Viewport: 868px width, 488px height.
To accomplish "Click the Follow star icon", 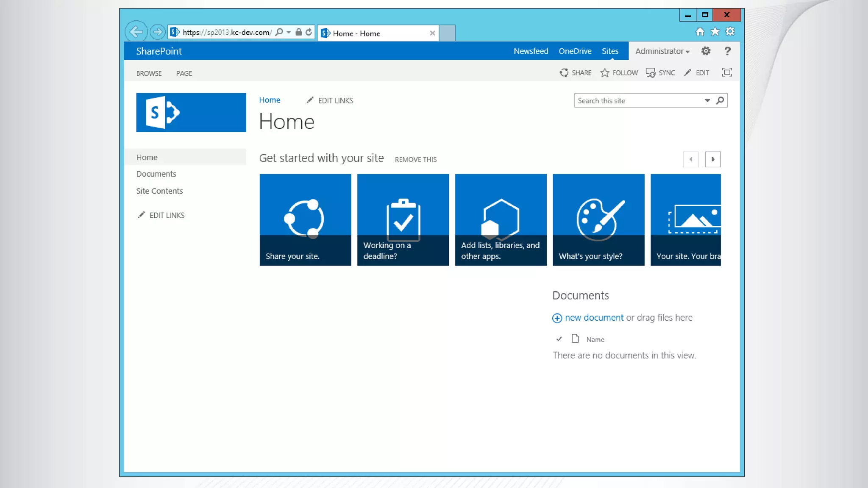I will (x=605, y=73).
